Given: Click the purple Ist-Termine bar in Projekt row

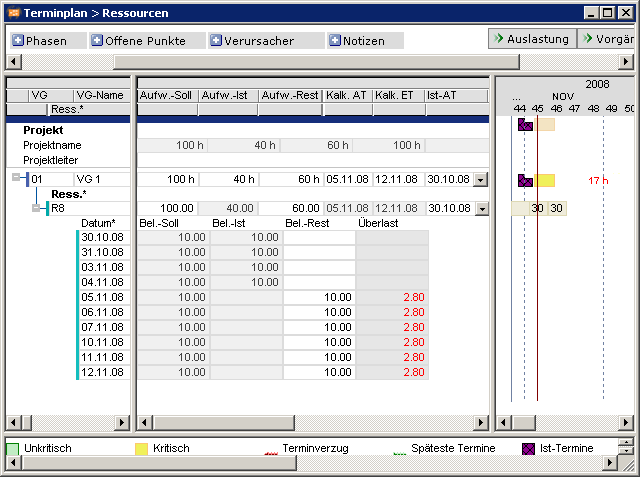Looking at the screenshot, I should click(525, 125).
